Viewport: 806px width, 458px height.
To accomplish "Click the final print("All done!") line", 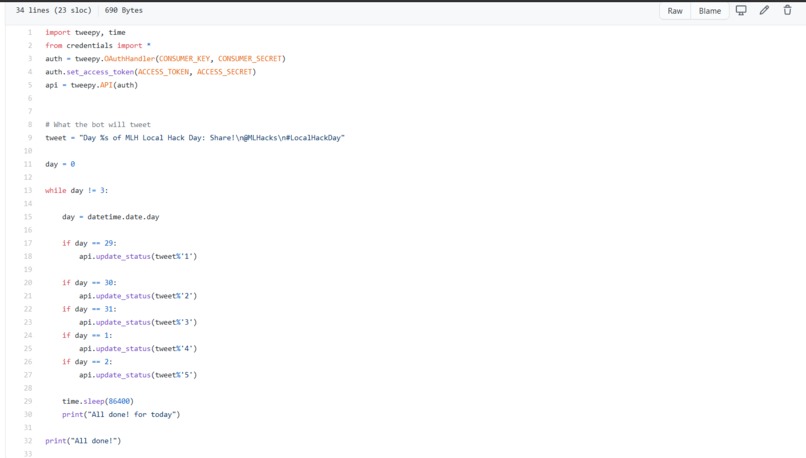I will (83, 441).
